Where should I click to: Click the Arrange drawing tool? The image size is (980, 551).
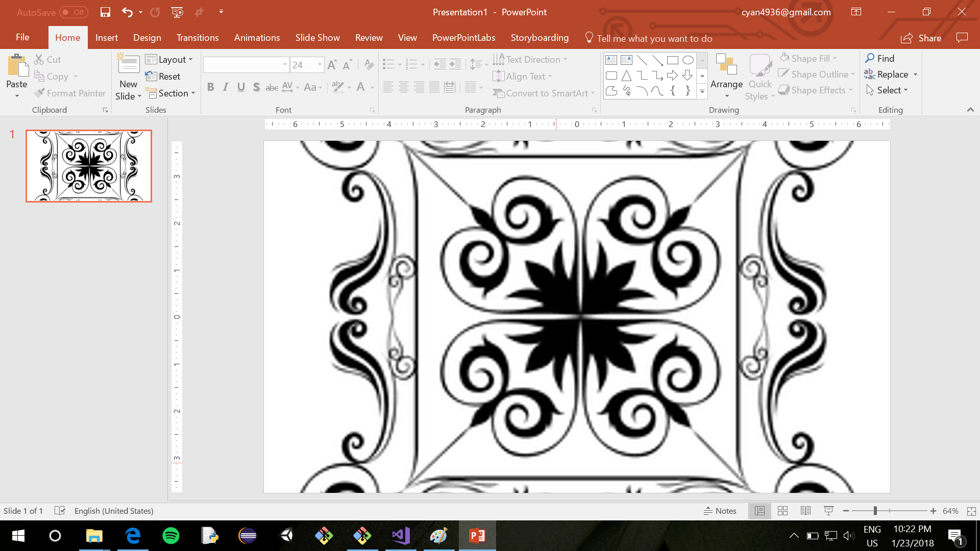click(x=726, y=77)
